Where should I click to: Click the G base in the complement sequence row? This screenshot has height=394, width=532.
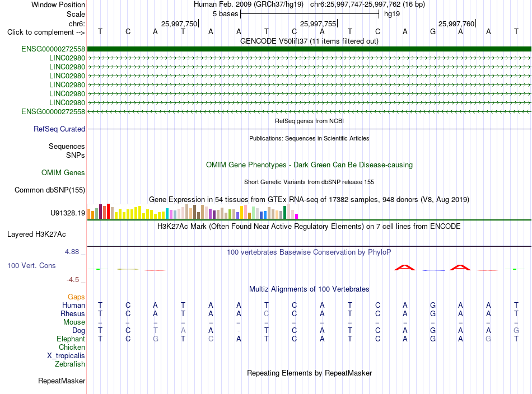pyautogui.click(x=432, y=31)
